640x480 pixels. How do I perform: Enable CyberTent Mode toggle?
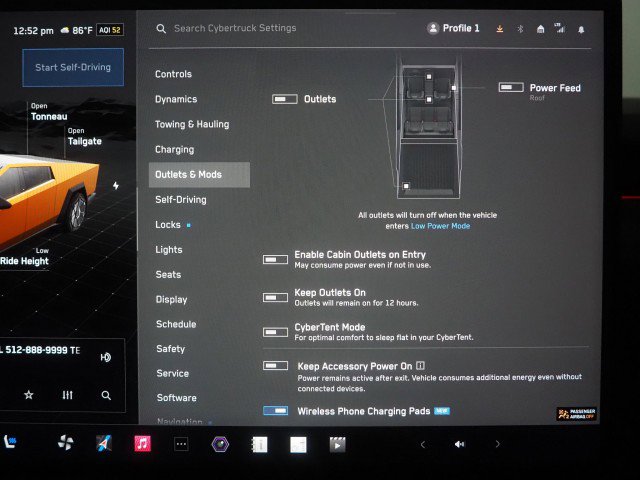click(x=275, y=332)
